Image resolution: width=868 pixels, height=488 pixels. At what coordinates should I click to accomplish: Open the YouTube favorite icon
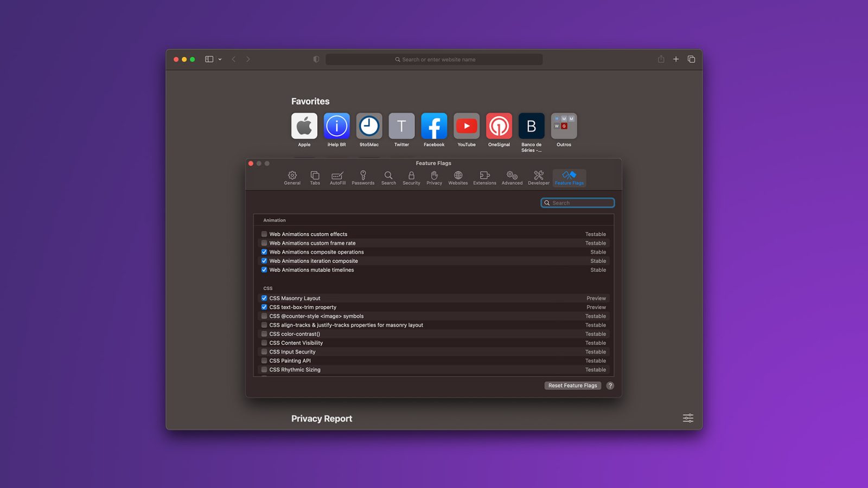pos(467,126)
